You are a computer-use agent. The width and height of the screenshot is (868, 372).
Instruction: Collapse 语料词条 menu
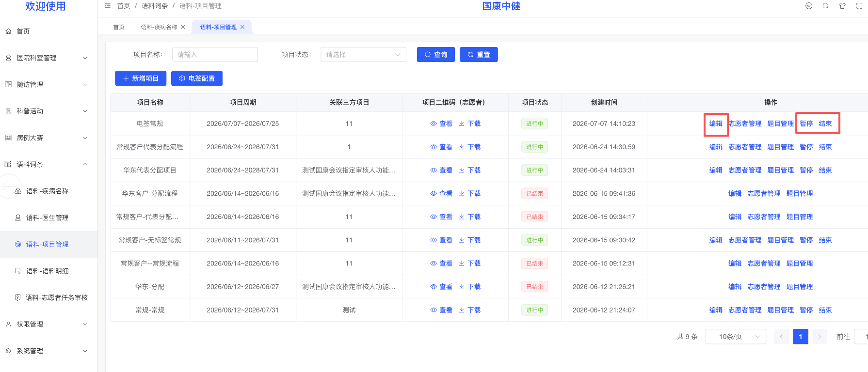pyautogui.click(x=48, y=164)
